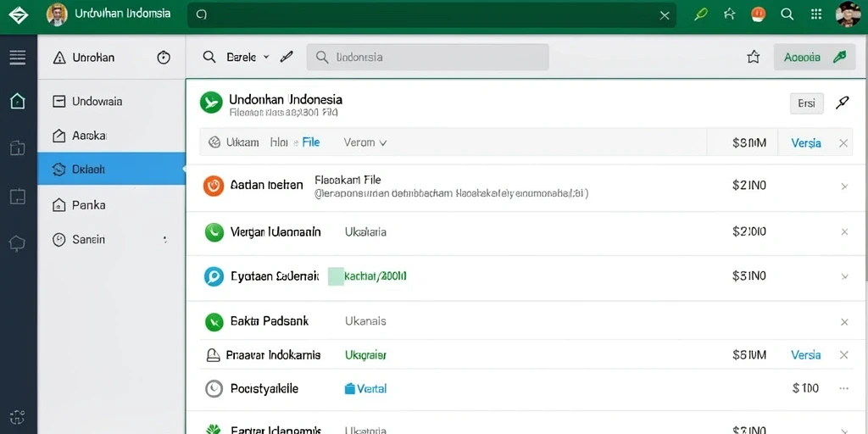The image size is (868, 434).
Task: Click the clock icon next to Unorokan
Action: click(164, 58)
